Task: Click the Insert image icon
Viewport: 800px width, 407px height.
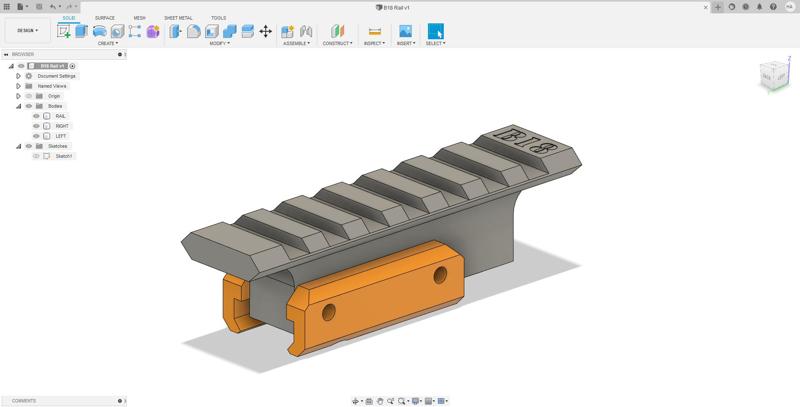Action: (x=405, y=31)
